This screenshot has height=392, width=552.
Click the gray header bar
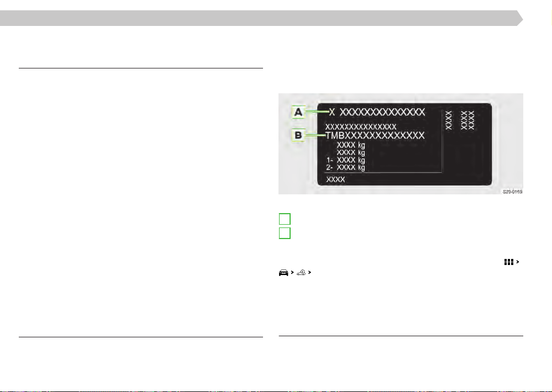pos(261,18)
